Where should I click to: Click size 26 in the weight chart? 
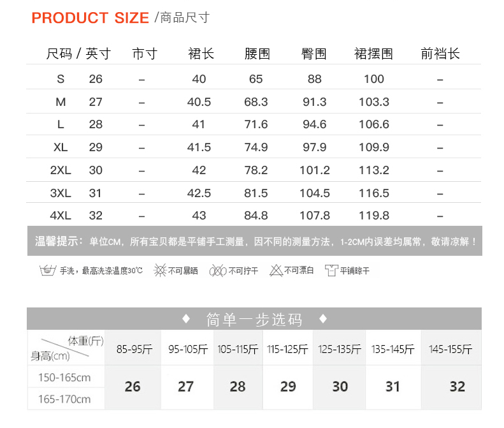pyautogui.click(x=133, y=387)
